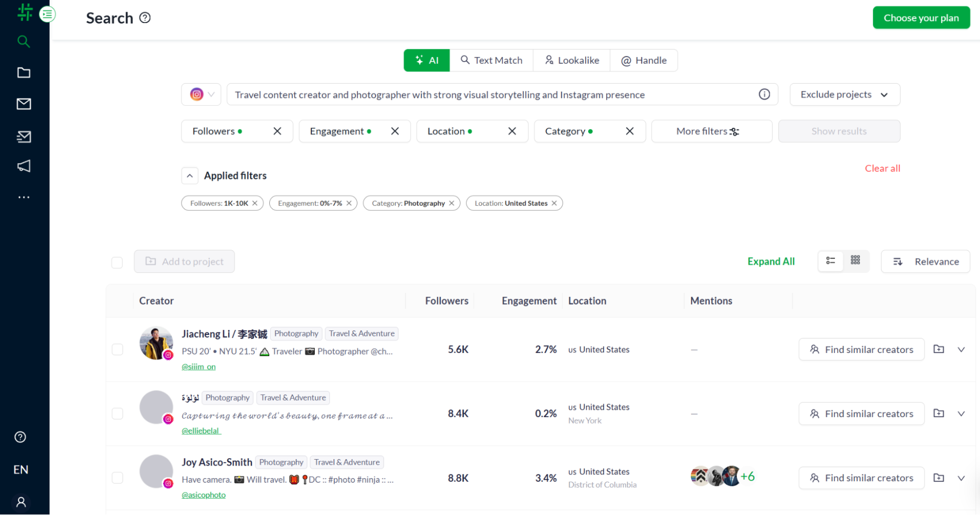Remove the Category: Photography chip
Viewport: 980px width, 515px height.
451,203
